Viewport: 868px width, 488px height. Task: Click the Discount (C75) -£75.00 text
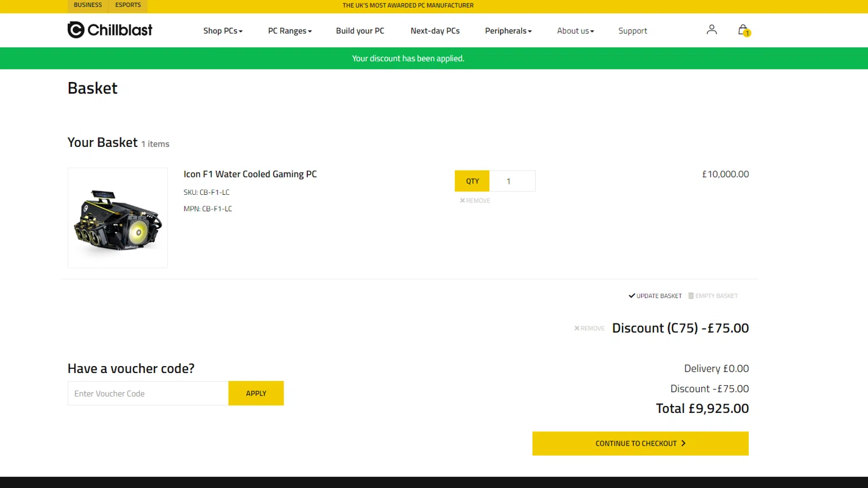[681, 328]
